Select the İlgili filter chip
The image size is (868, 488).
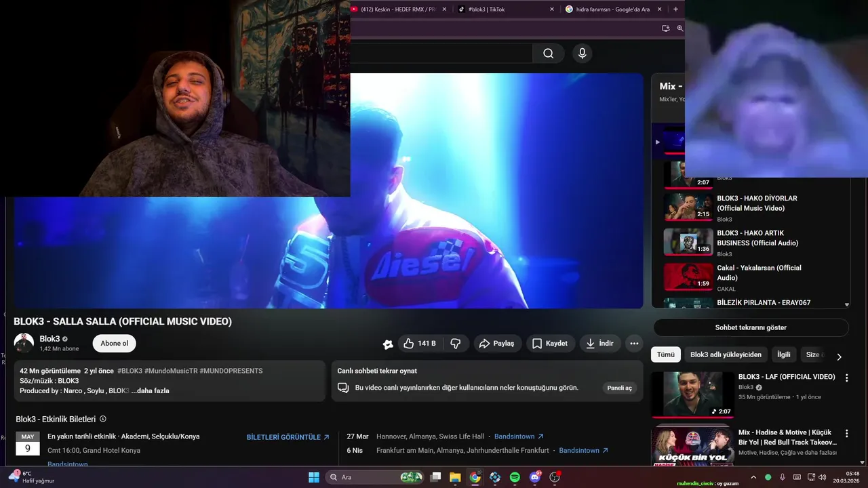click(x=784, y=354)
